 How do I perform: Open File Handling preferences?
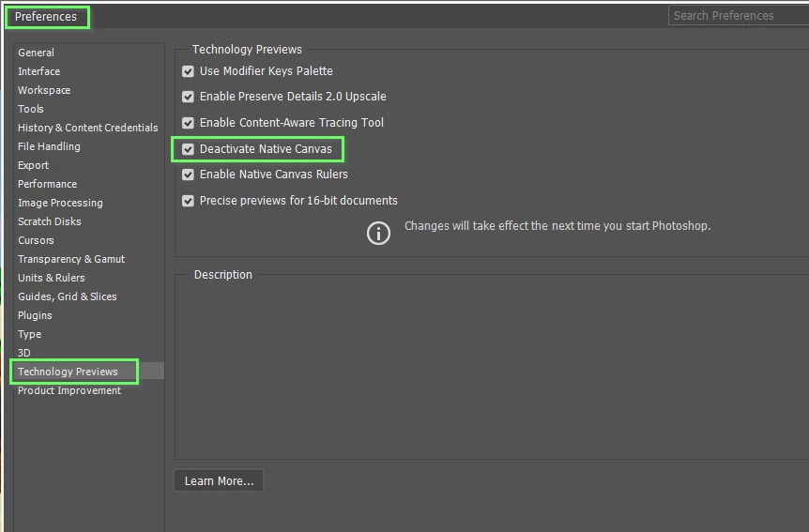(49, 146)
